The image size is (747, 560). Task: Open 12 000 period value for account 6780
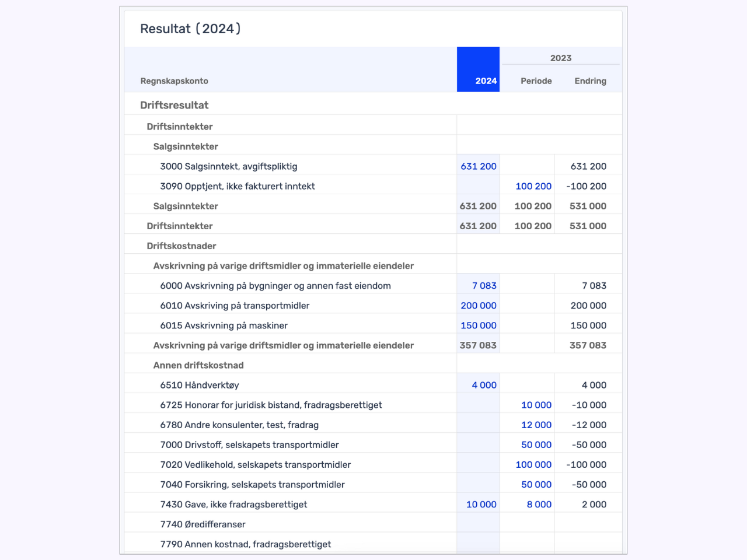[536, 425]
